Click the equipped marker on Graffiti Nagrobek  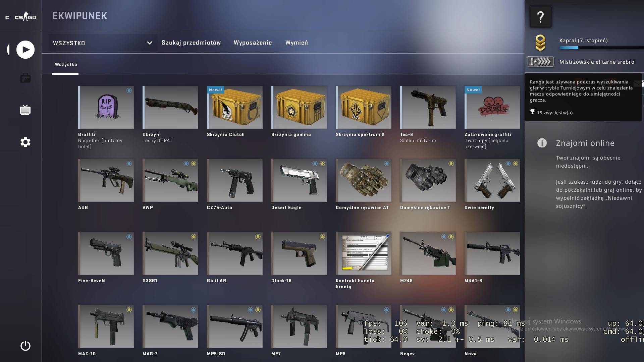129,90
